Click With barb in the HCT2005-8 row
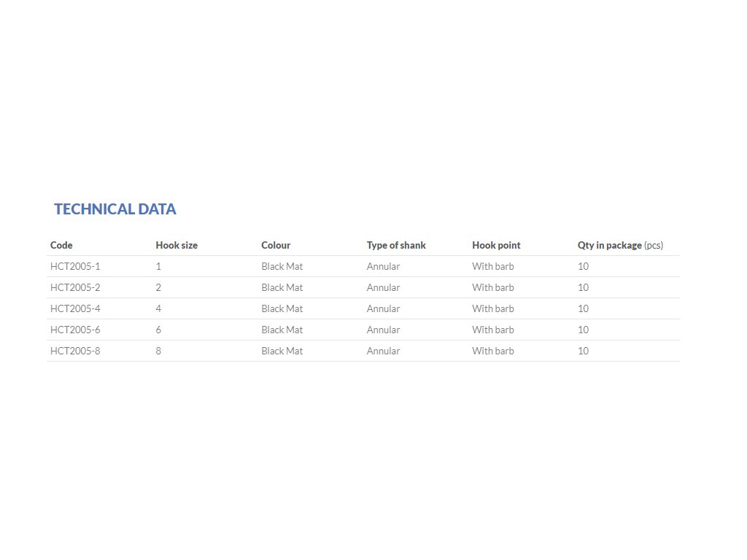 point(493,351)
